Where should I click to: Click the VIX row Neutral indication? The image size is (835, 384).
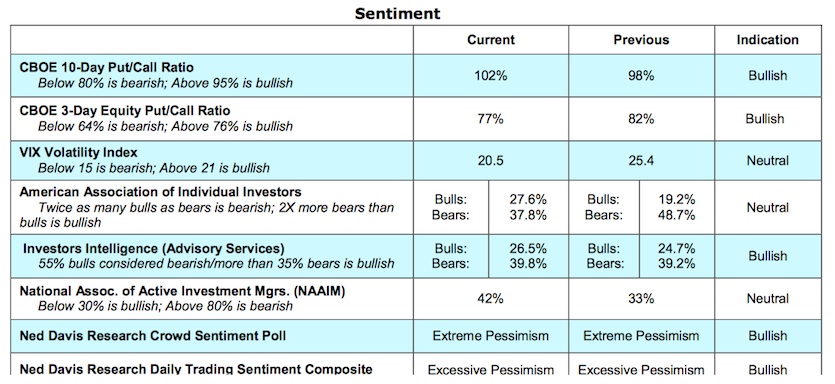click(x=767, y=160)
